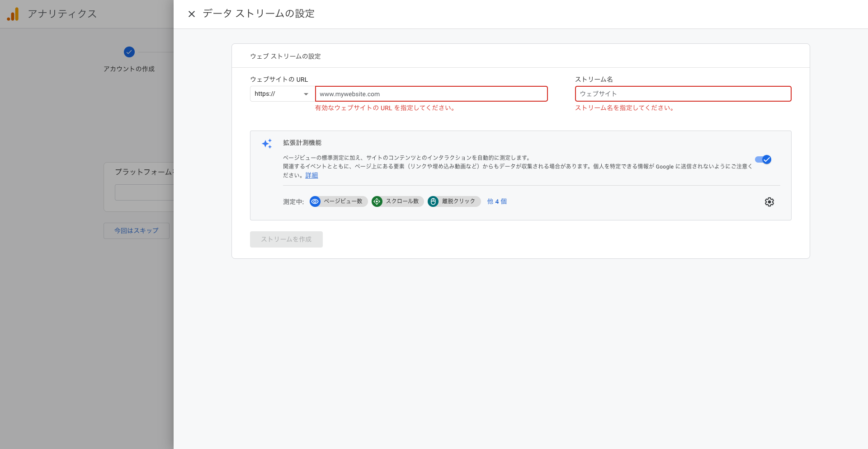Click the website URL input showing www.mywebsite.com
Image resolution: width=868 pixels, height=449 pixels.
tap(431, 94)
